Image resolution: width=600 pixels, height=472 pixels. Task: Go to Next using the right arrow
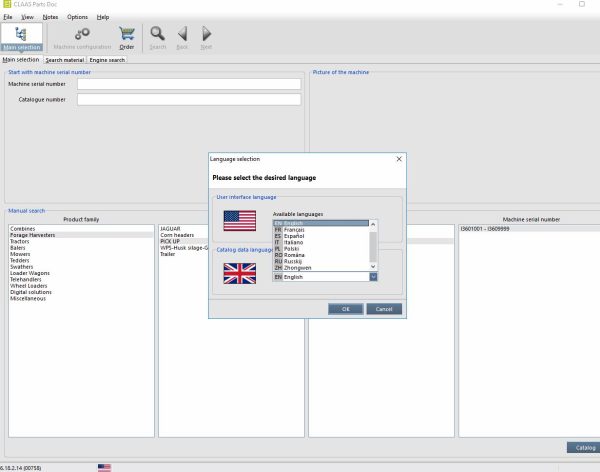click(x=206, y=38)
